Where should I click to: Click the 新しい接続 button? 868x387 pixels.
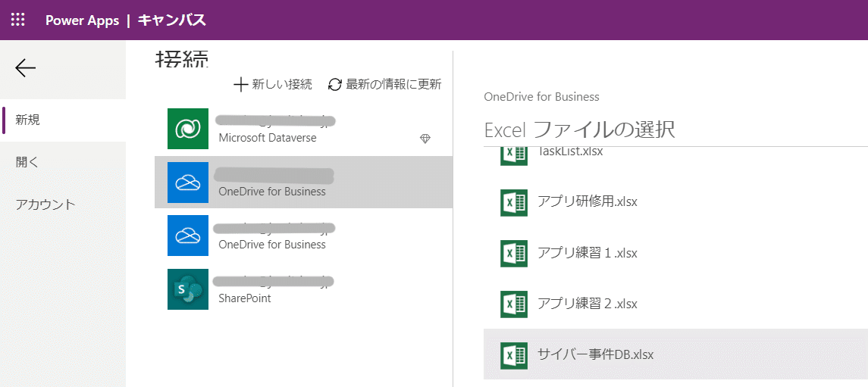(x=273, y=85)
